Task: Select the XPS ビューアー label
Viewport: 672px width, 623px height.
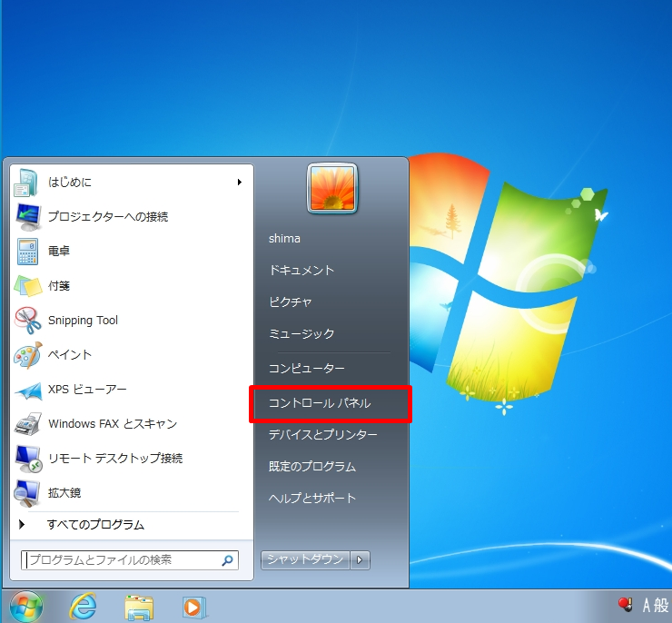Action: tap(87, 390)
